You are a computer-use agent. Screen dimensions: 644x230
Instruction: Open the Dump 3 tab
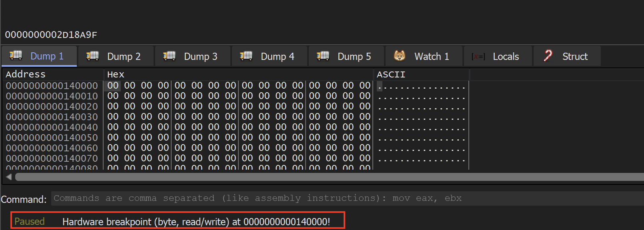tap(193, 56)
